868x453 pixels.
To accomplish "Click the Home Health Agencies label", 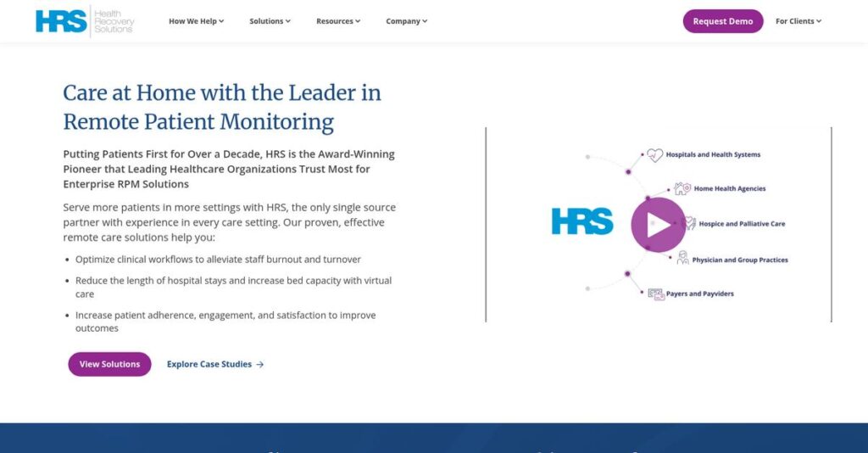I will pos(730,189).
